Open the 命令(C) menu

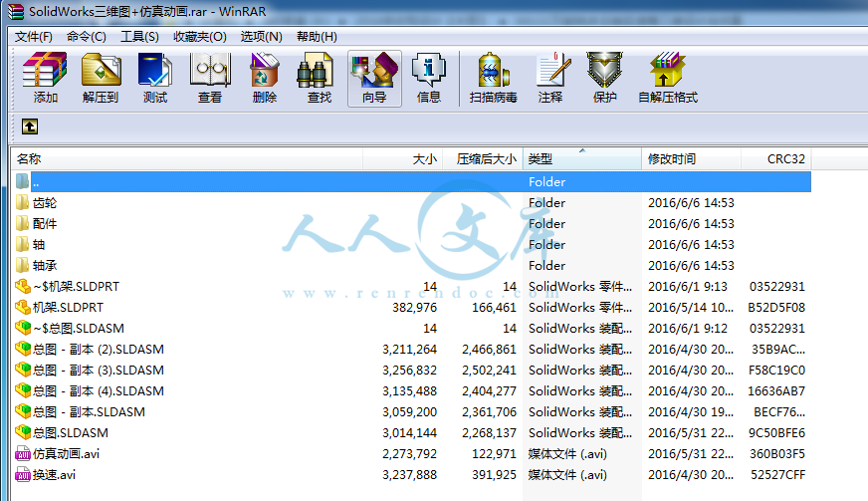87,37
